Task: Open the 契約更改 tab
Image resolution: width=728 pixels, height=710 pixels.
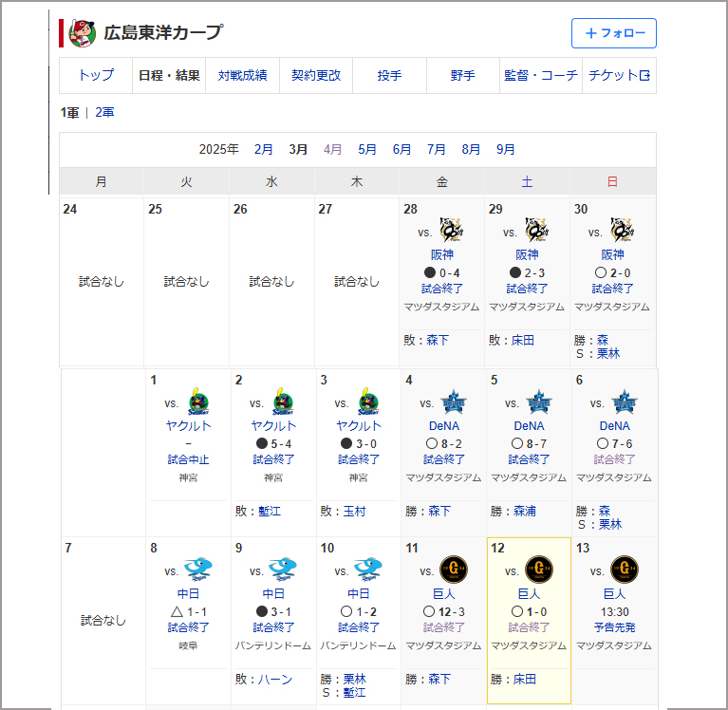Action: click(316, 75)
